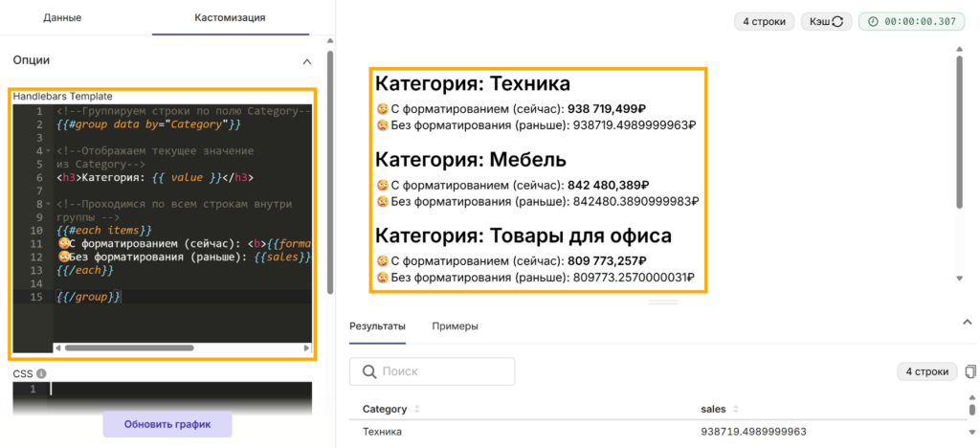Viewport: 980px width, 448px height.
Task: Click the {{#each items}} code line
Action: (x=103, y=231)
